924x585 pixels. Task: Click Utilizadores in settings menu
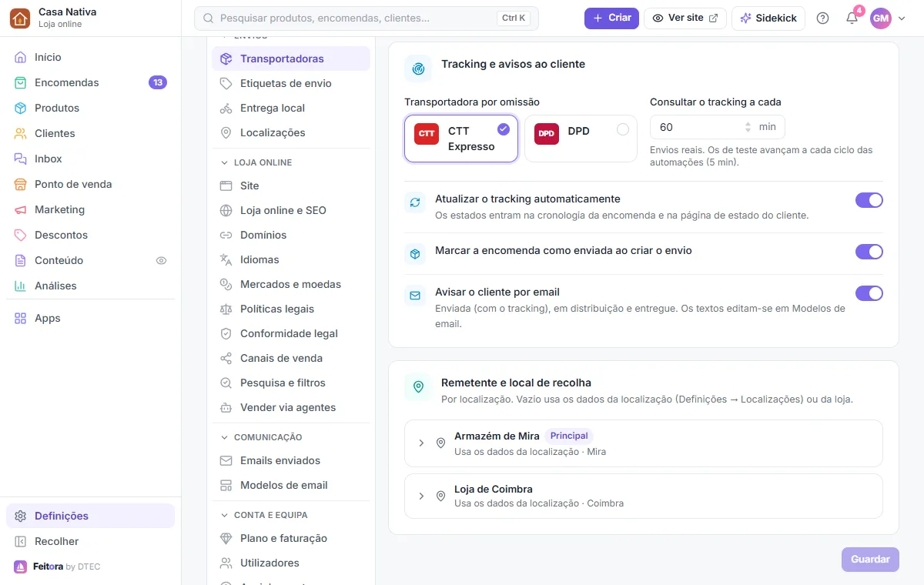[291, 563]
